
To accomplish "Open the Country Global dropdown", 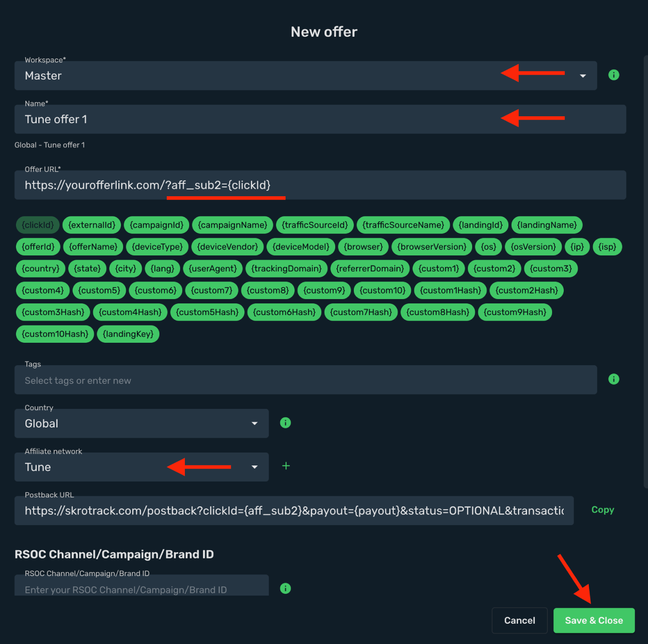I will click(x=142, y=424).
